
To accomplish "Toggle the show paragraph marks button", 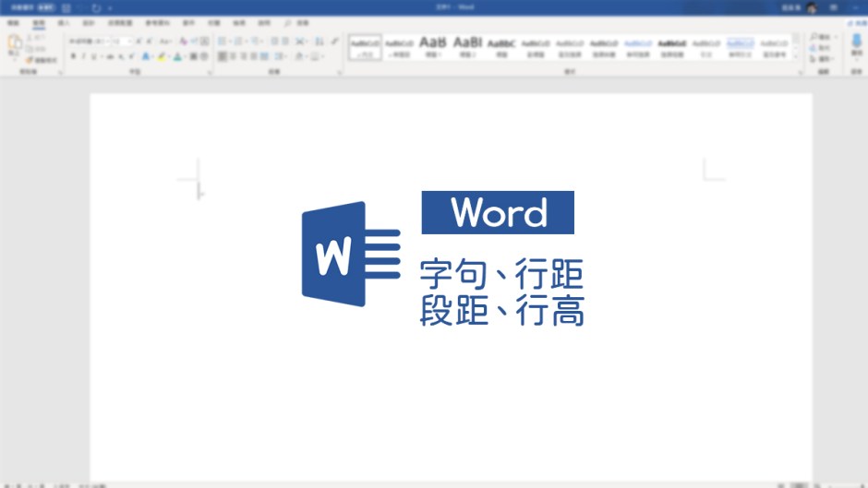I will pyautogui.click(x=334, y=42).
